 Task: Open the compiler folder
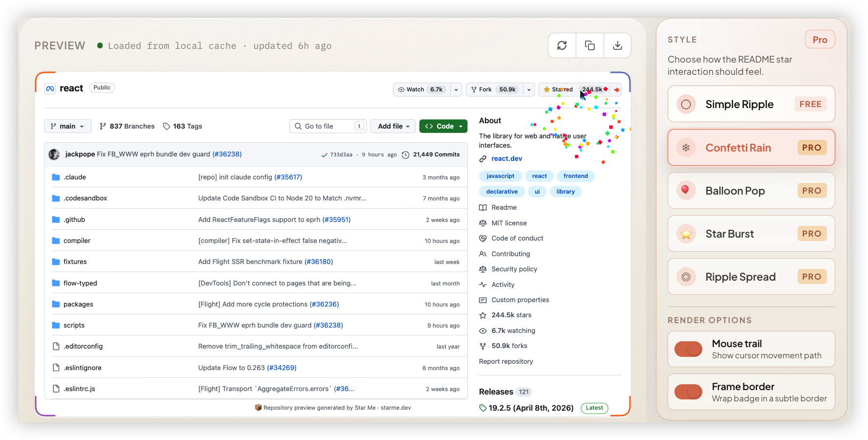pos(77,241)
